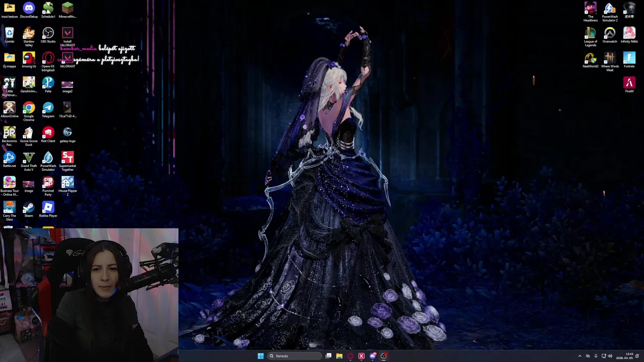Image resolution: width=644 pixels, height=362 pixels.
Task: Open Business Tour Online shortcut
Action: pyautogui.click(x=9, y=186)
